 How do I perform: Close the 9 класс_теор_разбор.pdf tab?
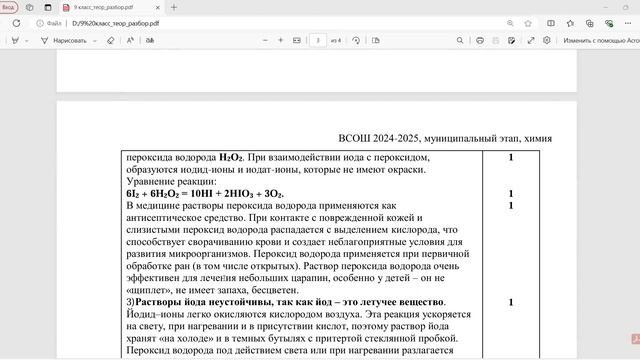[x=158, y=7]
